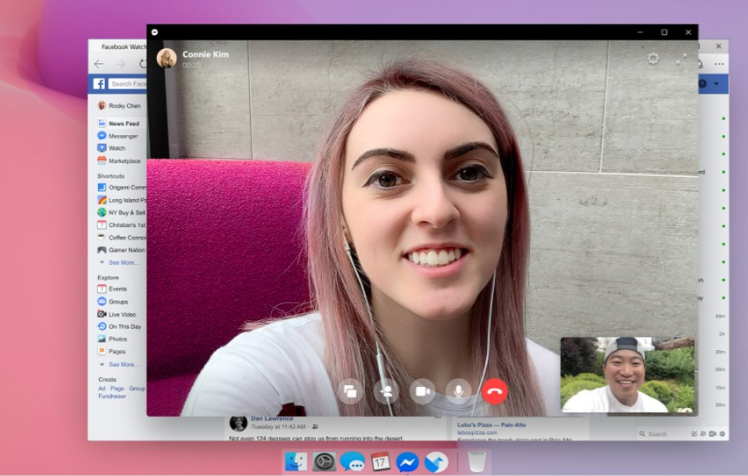Open the gray circular app in dock
This screenshot has width=748, height=476.
pos(324,462)
